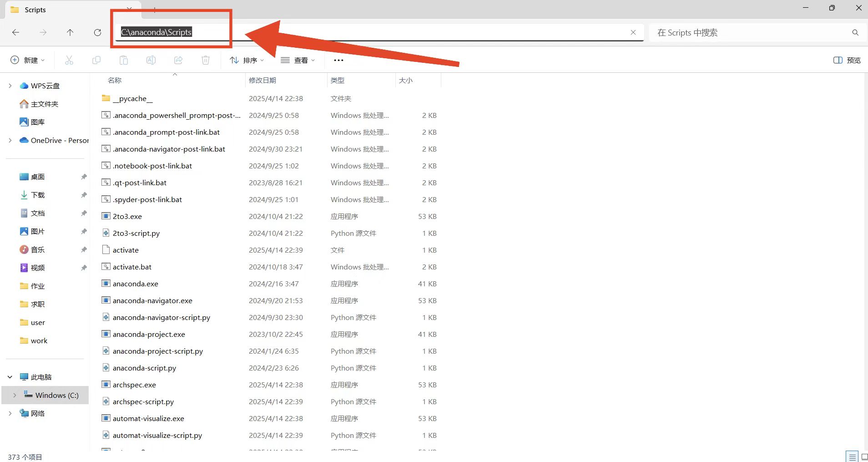The height and width of the screenshot is (462, 868).
Task: Select the activate.bat file icon
Action: pos(106,267)
